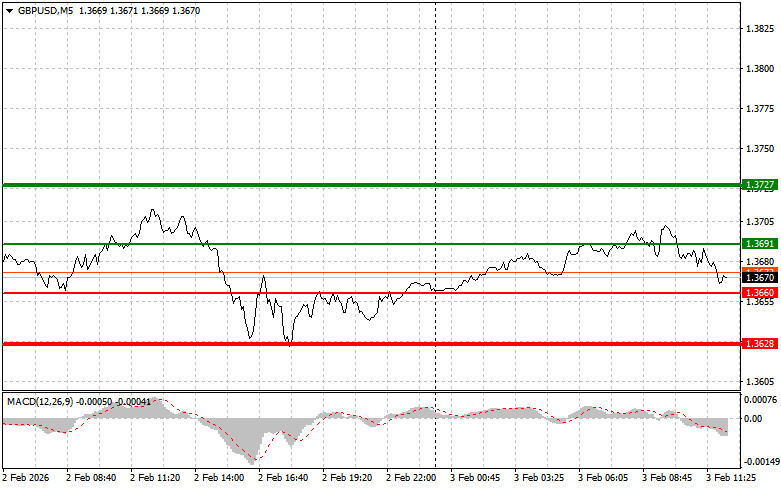Click the MACD values -0.00050 -0.00041 readout
The height and width of the screenshot is (489, 781).
[x=114, y=401]
